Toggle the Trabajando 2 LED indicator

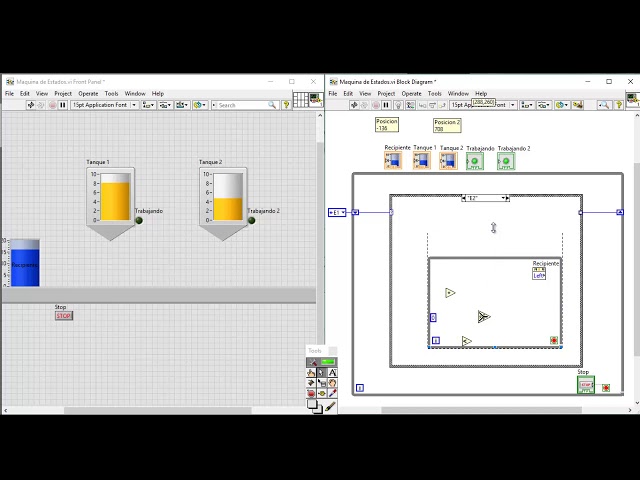[x=251, y=220]
